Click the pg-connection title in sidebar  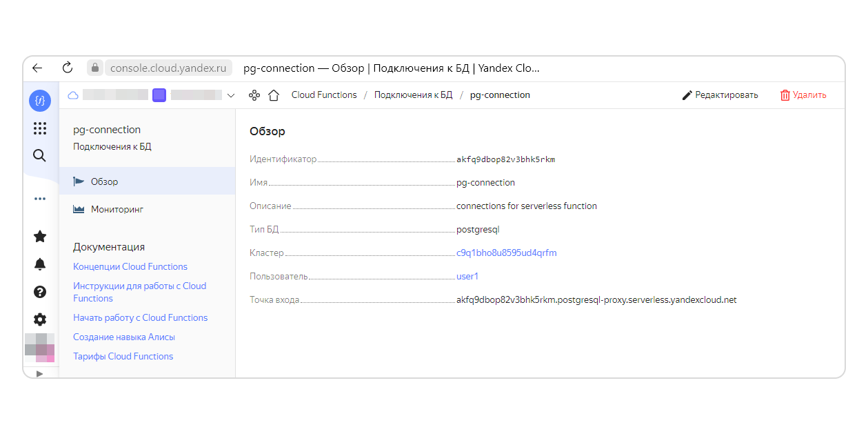point(107,129)
